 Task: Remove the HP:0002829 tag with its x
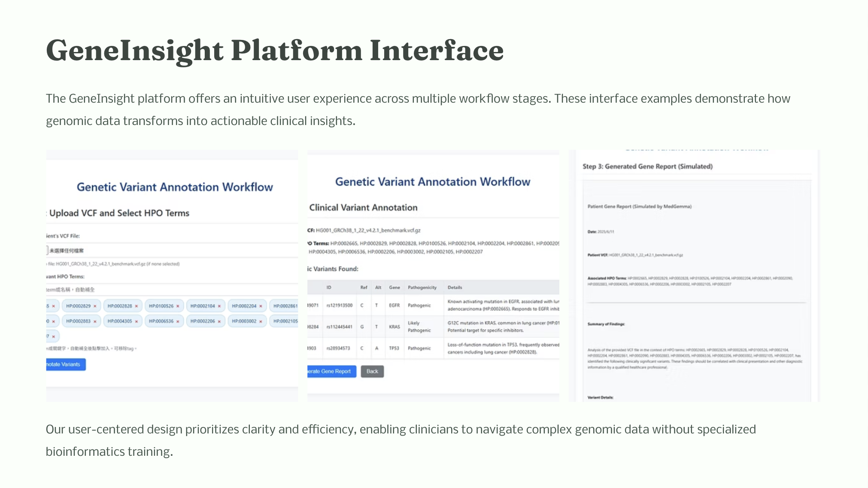(95, 306)
